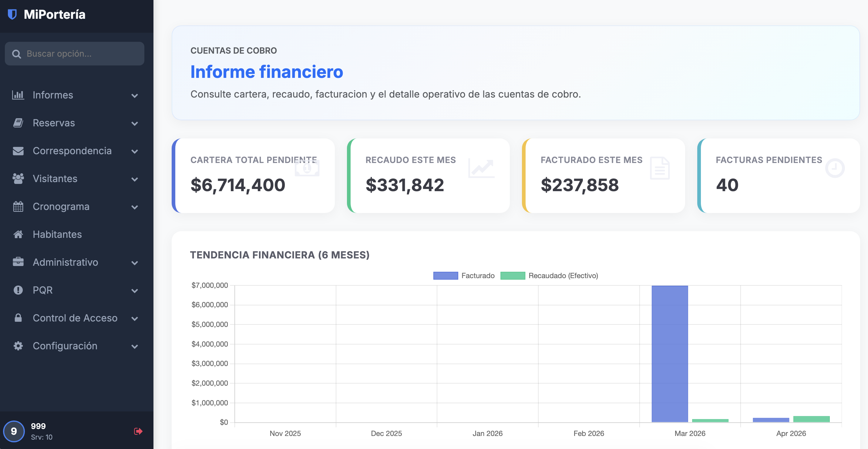The image size is (868, 449).
Task: Click the trend chart icon on Recaudo card
Action: click(x=482, y=168)
